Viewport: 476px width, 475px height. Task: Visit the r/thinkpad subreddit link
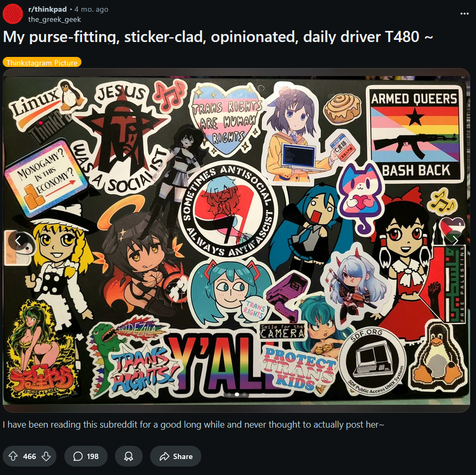pyautogui.click(x=47, y=9)
